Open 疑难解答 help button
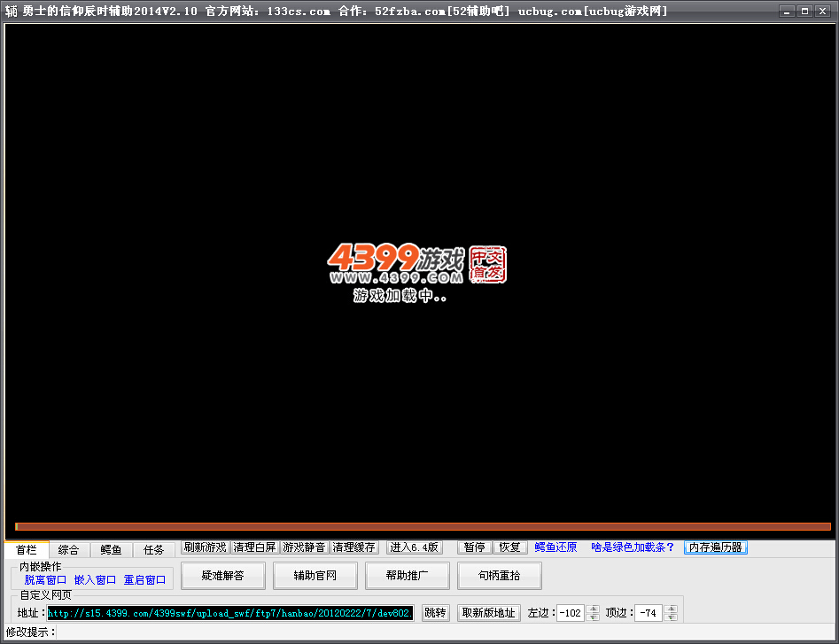This screenshot has height=644, width=839. 223,576
